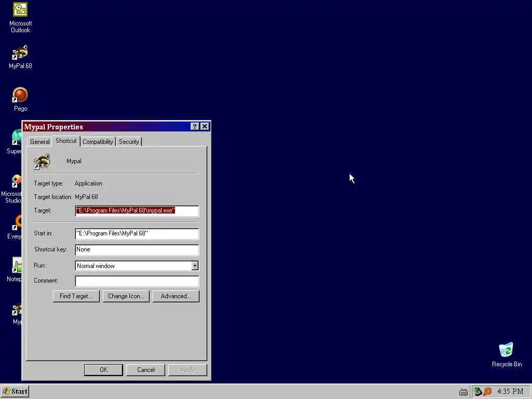Image resolution: width=532 pixels, height=399 pixels.
Task: Focus the Shortcut key field
Action: tap(137, 250)
